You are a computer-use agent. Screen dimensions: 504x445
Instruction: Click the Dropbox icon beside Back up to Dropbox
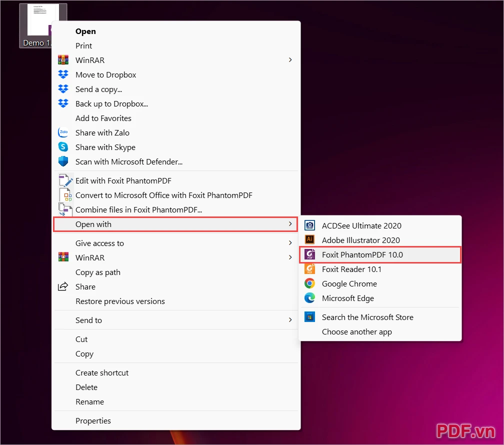click(x=63, y=103)
